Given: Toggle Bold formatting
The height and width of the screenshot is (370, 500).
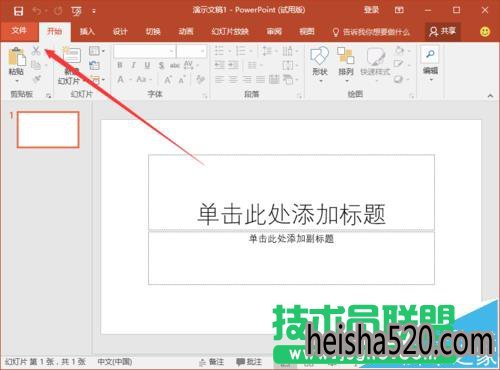Looking at the screenshot, I should pos(120,65).
